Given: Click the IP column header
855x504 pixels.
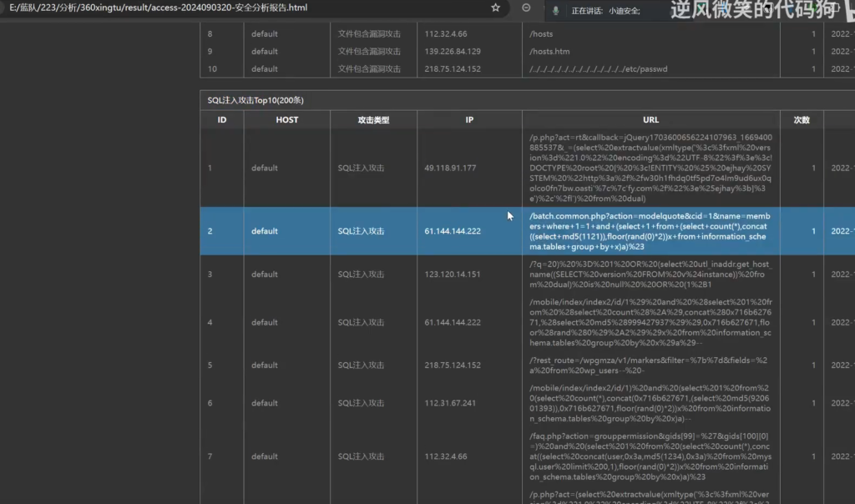Looking at the screenshot, I should 469,120.
